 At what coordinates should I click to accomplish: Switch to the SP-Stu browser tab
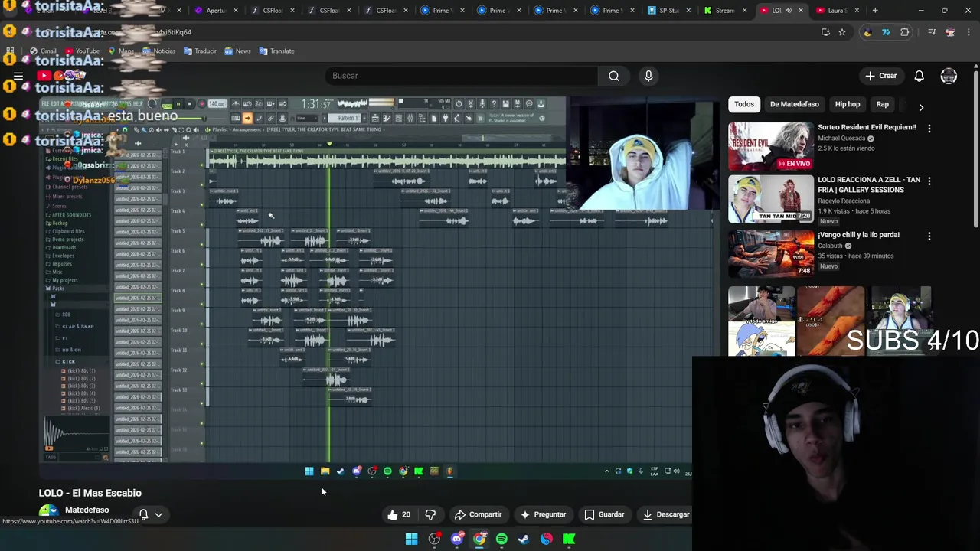point(668,10)
